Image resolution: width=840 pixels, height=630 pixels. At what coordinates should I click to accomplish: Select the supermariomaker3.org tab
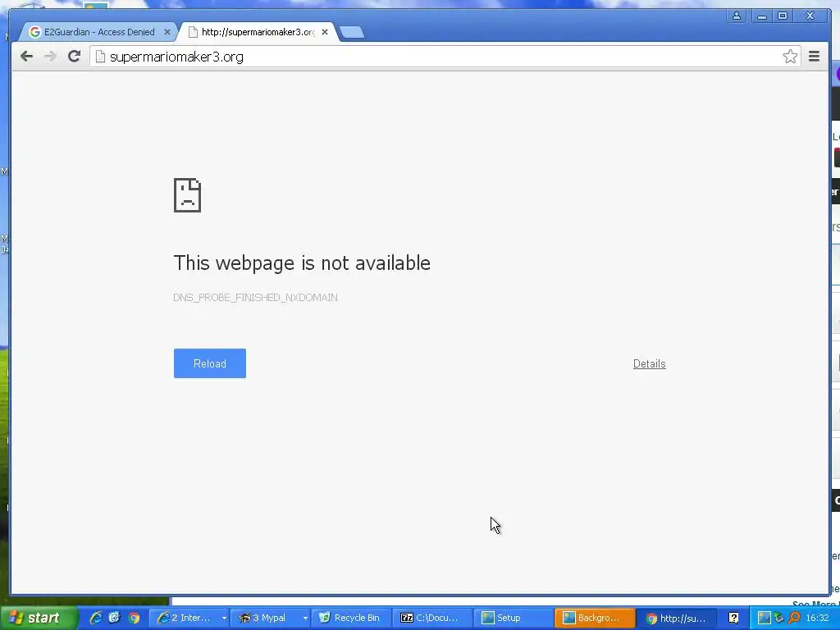(258, 32)
